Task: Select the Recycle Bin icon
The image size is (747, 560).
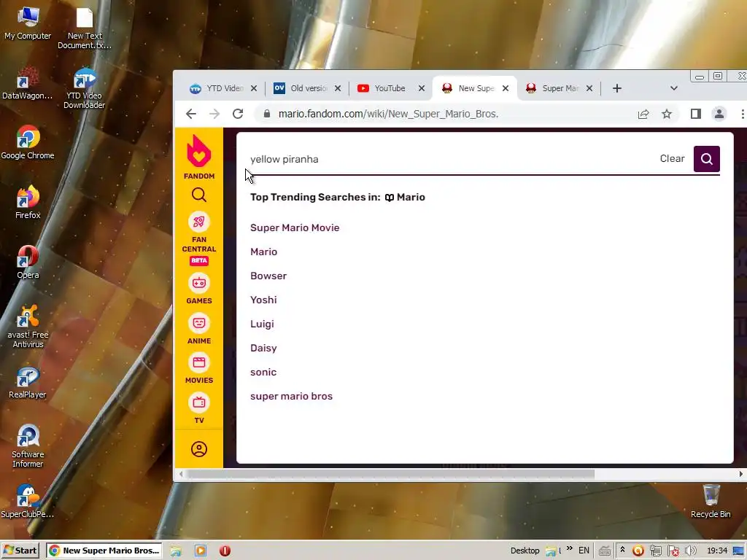Action: tap(711, 501)
